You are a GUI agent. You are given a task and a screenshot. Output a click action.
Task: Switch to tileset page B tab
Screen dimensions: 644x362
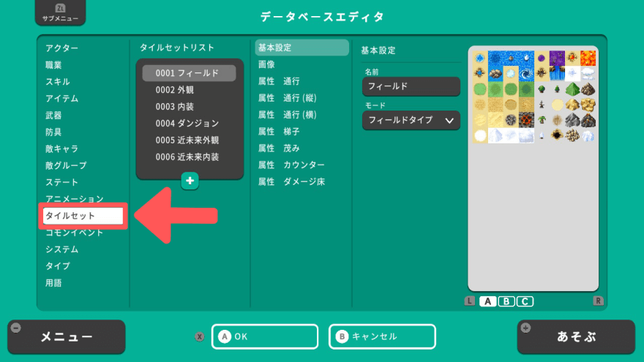click(506, 301)
